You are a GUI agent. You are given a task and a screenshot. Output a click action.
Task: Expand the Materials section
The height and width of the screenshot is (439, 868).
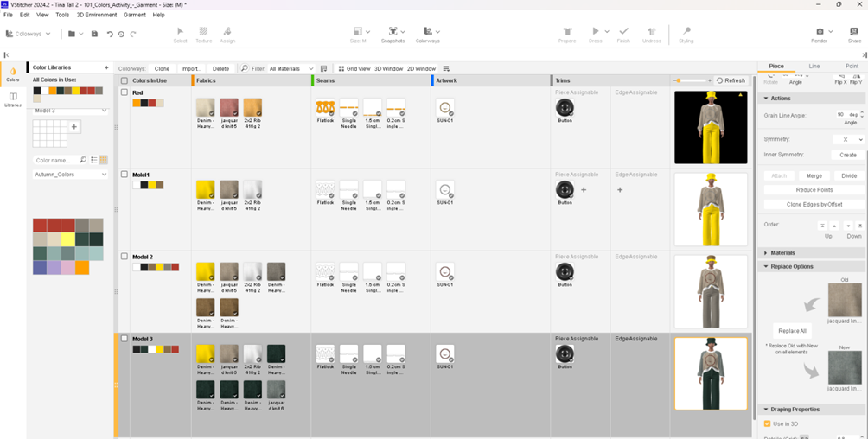click(783, 253)
